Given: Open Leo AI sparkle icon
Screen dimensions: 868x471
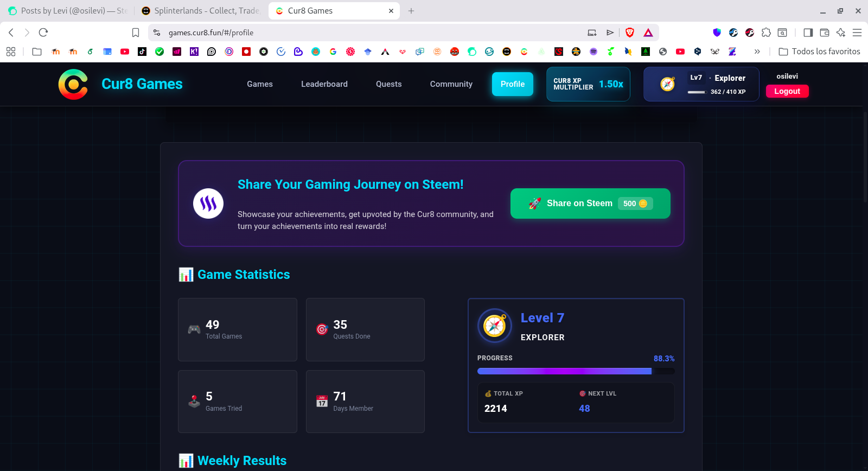Looking at the screenshot, I should tap(841, 33).
